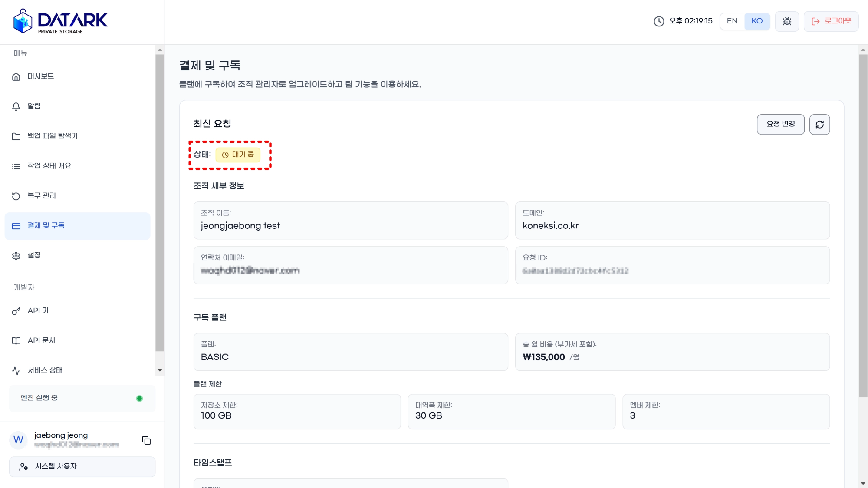Screen dimensions: 868x488
Task: Click organization name jeongjaebong test
Action: [240, 226]
